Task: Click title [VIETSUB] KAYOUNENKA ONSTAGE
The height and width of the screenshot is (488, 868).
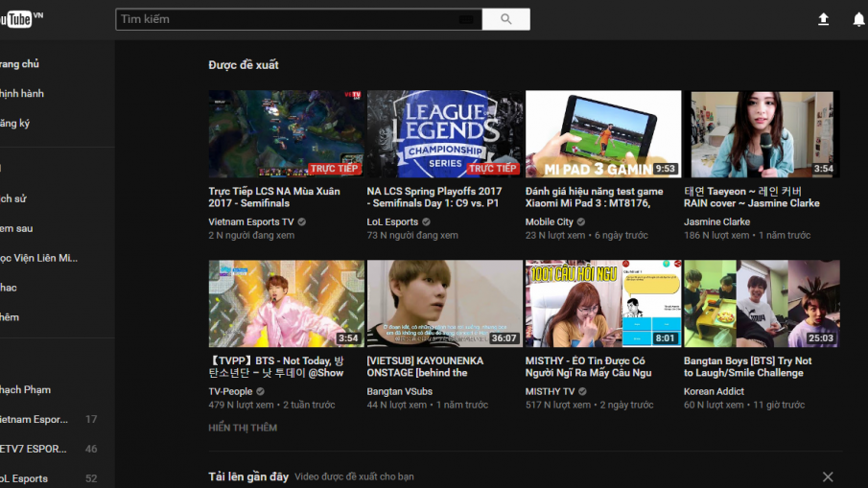Action: [425, 367]
